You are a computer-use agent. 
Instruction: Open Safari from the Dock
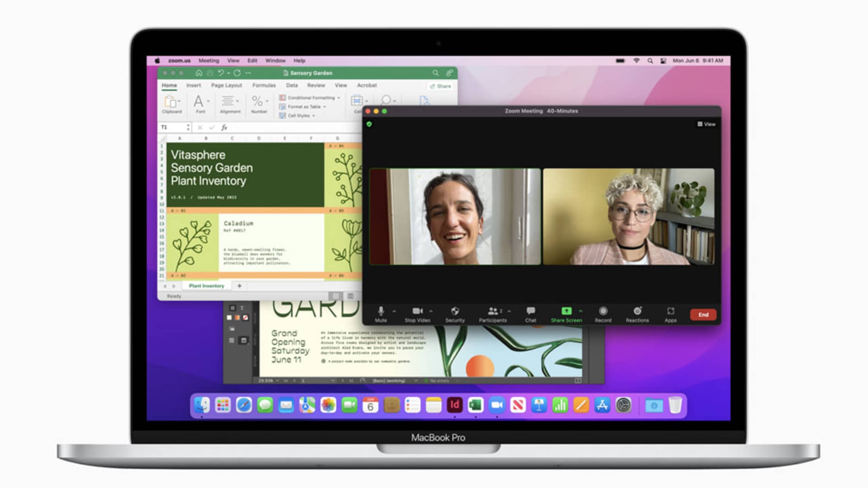(244, 405)
